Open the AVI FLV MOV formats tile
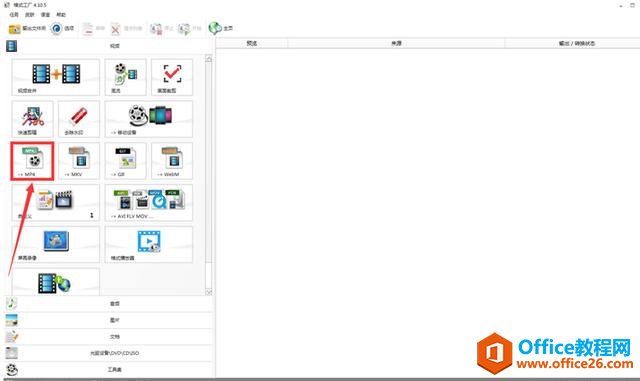This screenshot has height=381, width=640. 149,203
